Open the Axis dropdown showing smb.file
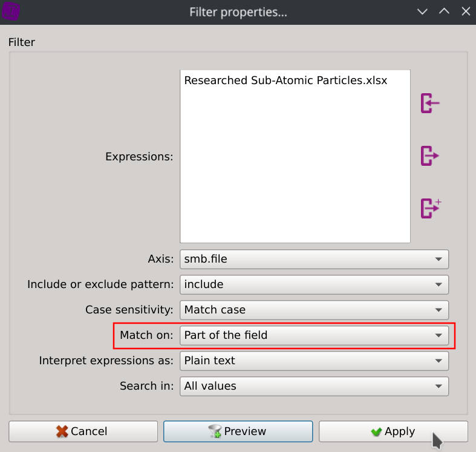 click(x=314, y=259)
